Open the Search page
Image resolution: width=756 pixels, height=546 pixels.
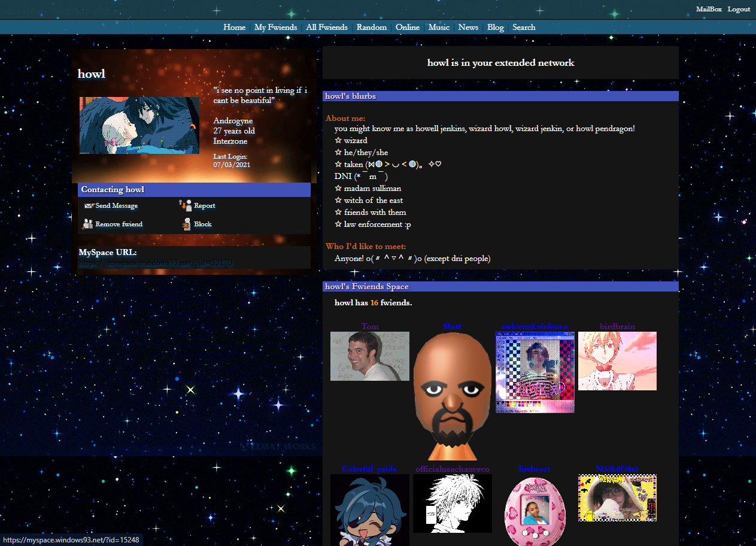click(x=524, y=28)
